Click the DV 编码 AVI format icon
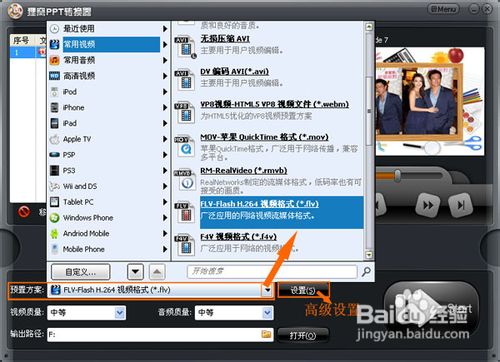The height and width of the screenshot is (362, 500). coord(185,79)
